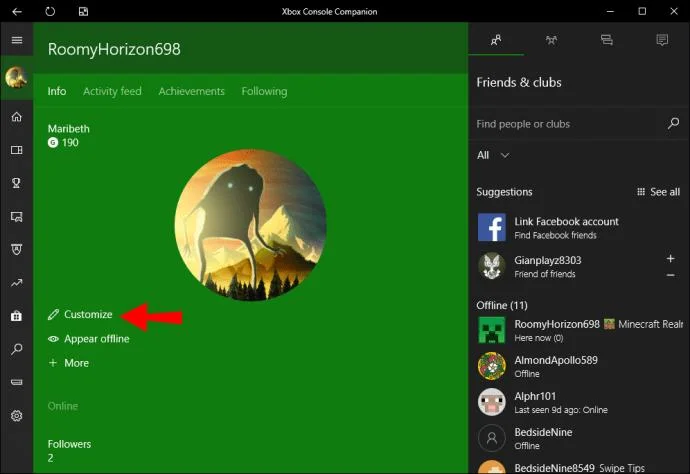Viewport: 690px width, 474px height.
Task: Switch to the Parties icon tab
Action: (551, 40)
